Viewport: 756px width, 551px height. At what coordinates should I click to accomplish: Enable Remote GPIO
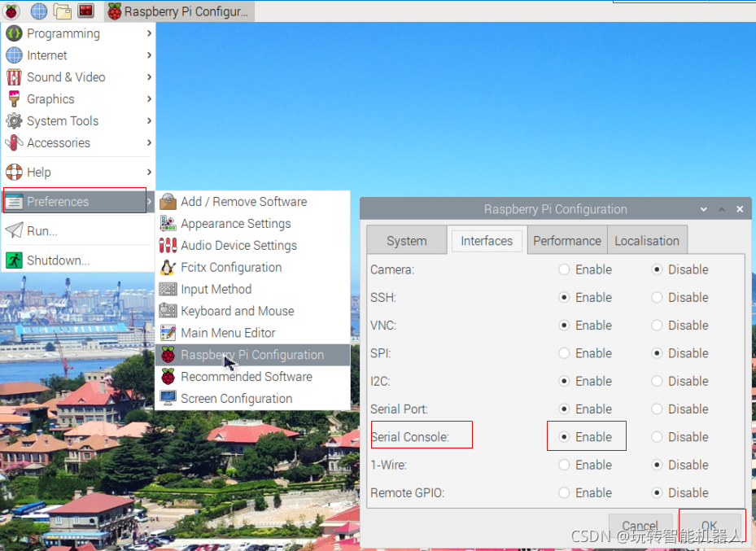pyautogui.click(x=564, y=493)
